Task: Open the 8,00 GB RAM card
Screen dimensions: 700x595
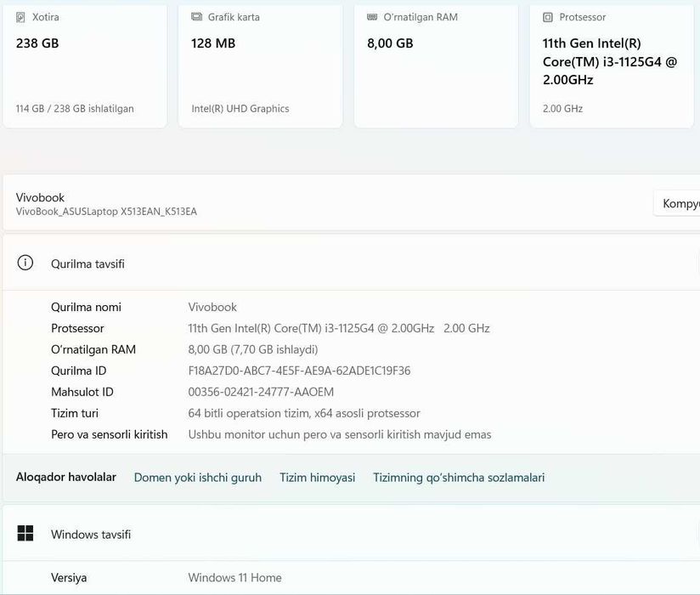Action: pyautogui.click(x=436, y=68)
